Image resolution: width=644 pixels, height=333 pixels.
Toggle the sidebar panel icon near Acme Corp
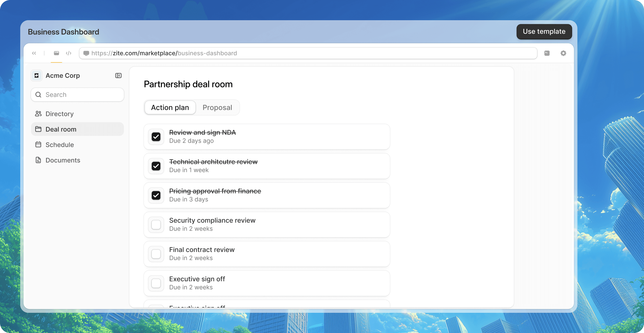(118, 76)
